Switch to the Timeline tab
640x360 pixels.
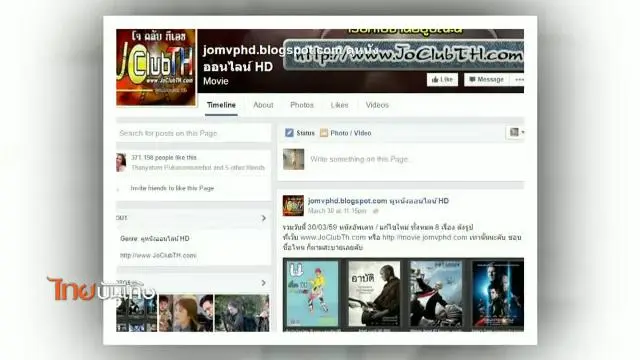(221, 105)
